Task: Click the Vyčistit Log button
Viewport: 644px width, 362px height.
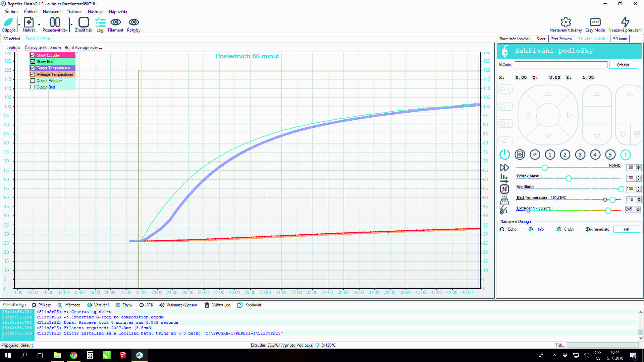Action: click(x=218, y=305)
